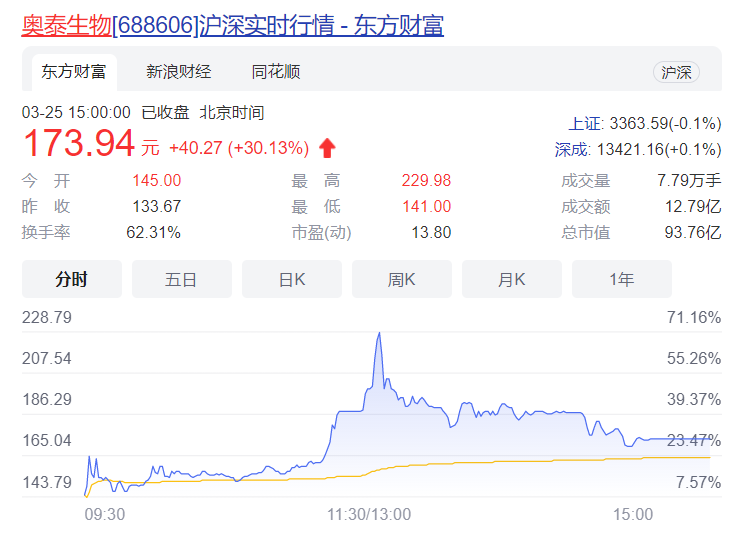Display the 月K chart

coord(511,279)
